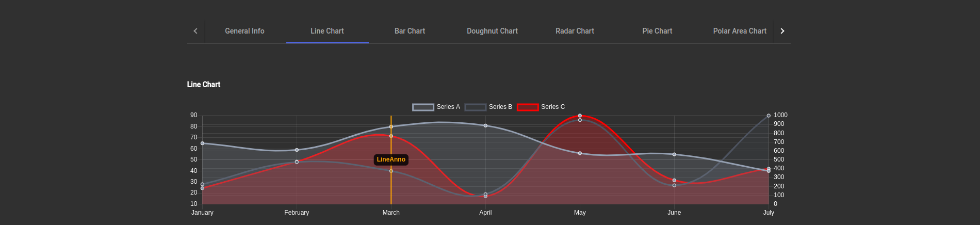Viewport: 980px width, 225px height.
Task: Click the red Series C legend swatch
Action: 528,107
